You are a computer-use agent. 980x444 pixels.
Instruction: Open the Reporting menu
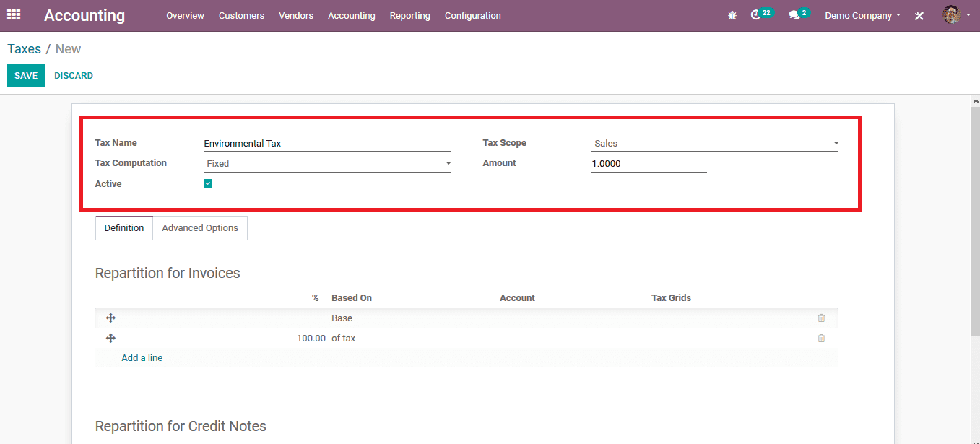pos(410,15)
